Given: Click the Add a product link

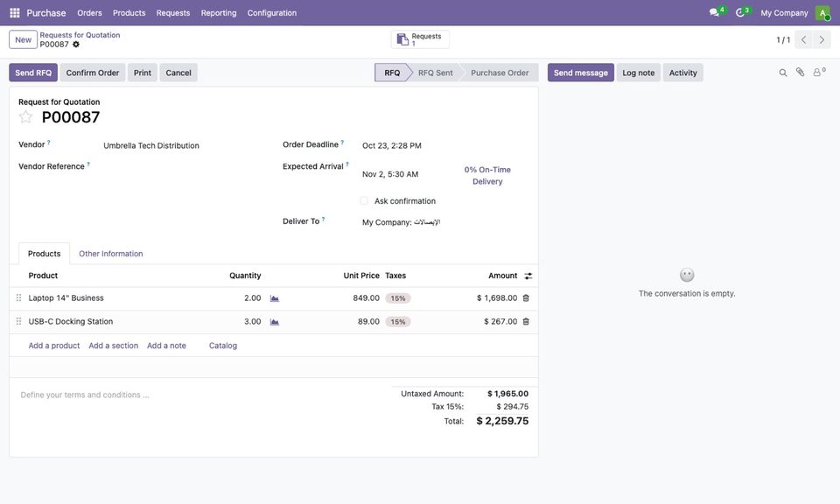Looking at the screenshot, I should (x=54, y=346).
